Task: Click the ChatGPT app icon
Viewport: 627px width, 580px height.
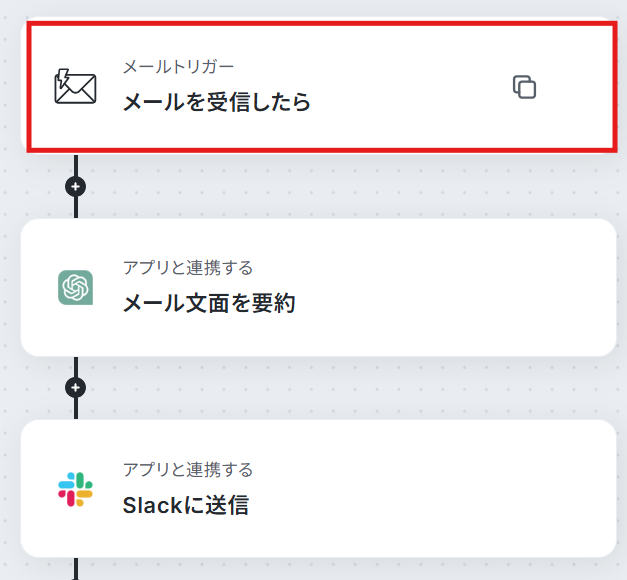Action: [75, 287]
